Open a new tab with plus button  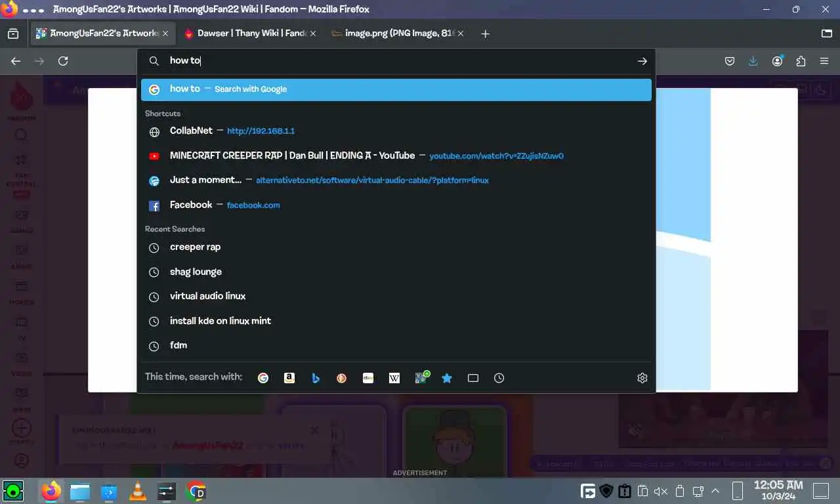485,33
